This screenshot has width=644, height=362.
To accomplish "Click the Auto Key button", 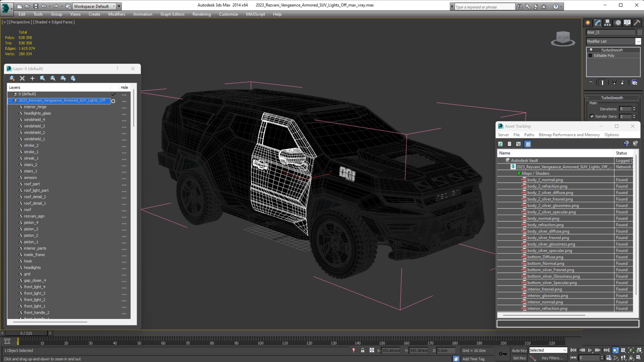I will point(519,351).
